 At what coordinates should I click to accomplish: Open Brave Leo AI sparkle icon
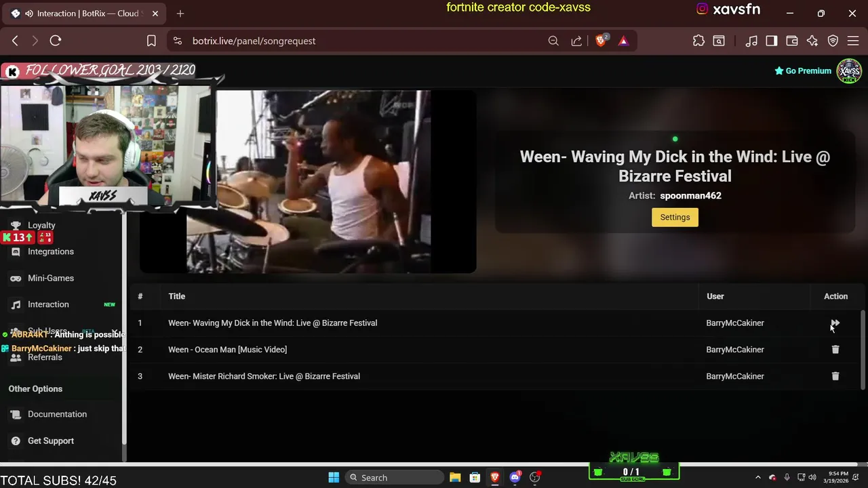[x=812, y=41]
